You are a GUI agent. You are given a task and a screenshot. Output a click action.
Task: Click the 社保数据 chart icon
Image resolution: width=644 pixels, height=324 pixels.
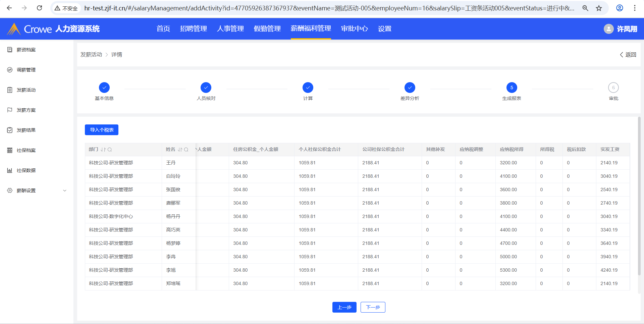[10, 170]
